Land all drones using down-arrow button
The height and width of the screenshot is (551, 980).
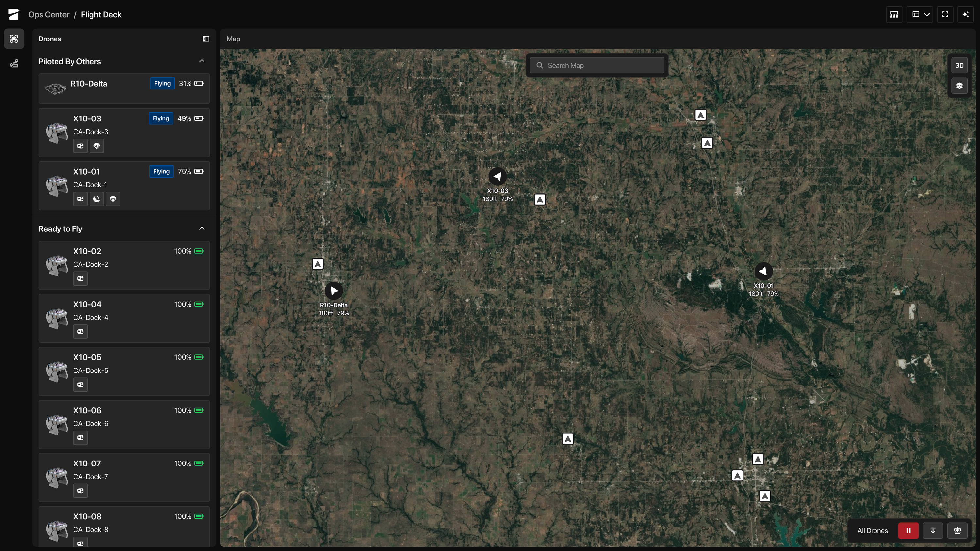(933, 531)
